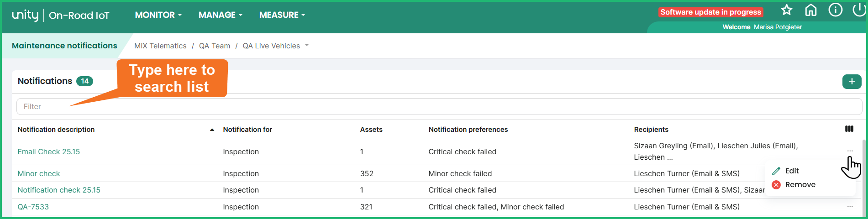The height and width of the screenshot is (219, 868).
Task: Sort by Notification description column
Action: tap(56, 130)
